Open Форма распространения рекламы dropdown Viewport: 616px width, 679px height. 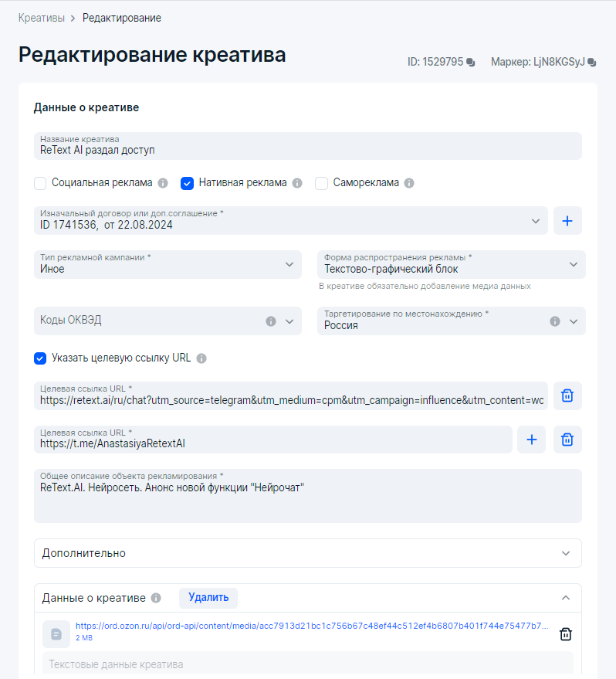click(x=451, y=264)
